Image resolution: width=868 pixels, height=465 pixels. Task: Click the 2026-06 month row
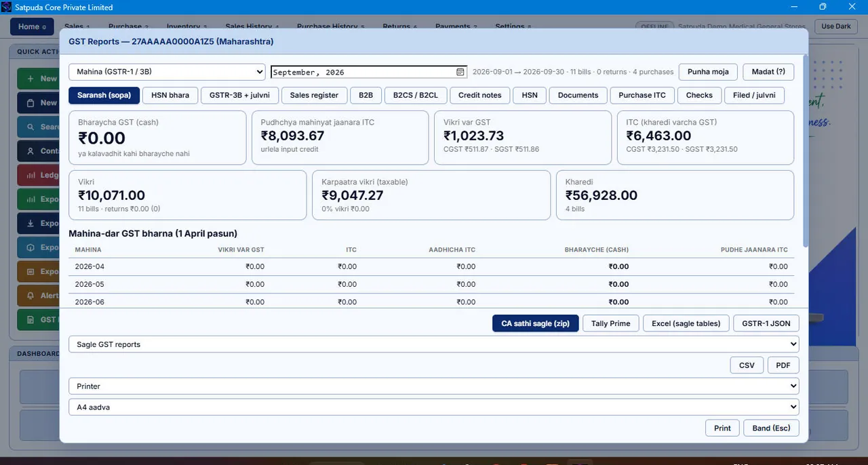coord(431,302)
